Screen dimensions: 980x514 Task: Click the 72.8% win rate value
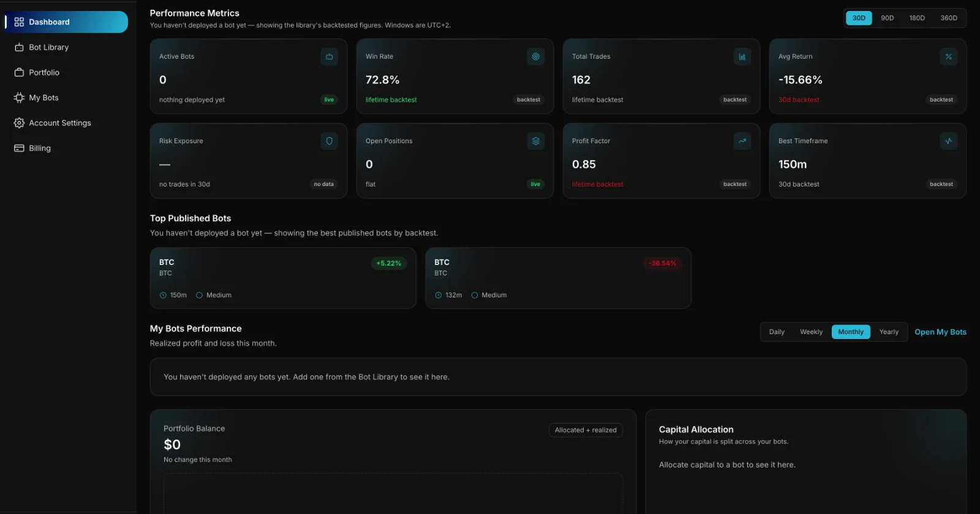pyautogui.click(x=382, y=80)
